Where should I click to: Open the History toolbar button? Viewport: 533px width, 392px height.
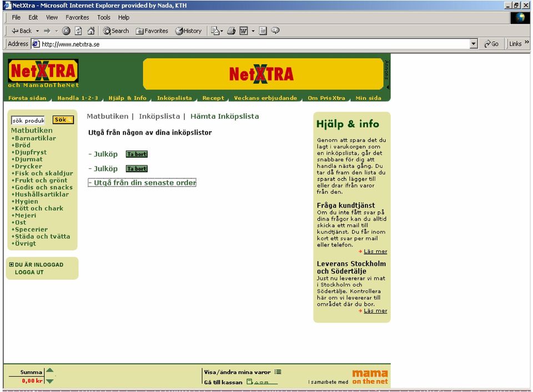click(x=188, y=31)
